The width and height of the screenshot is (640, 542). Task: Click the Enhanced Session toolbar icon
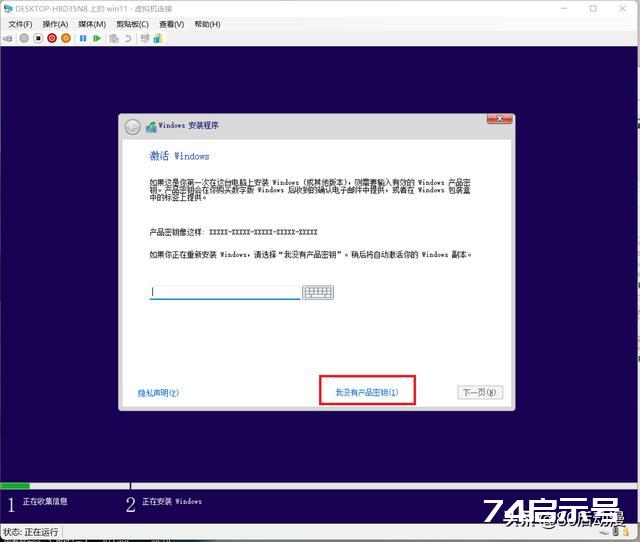coord(144,38)
